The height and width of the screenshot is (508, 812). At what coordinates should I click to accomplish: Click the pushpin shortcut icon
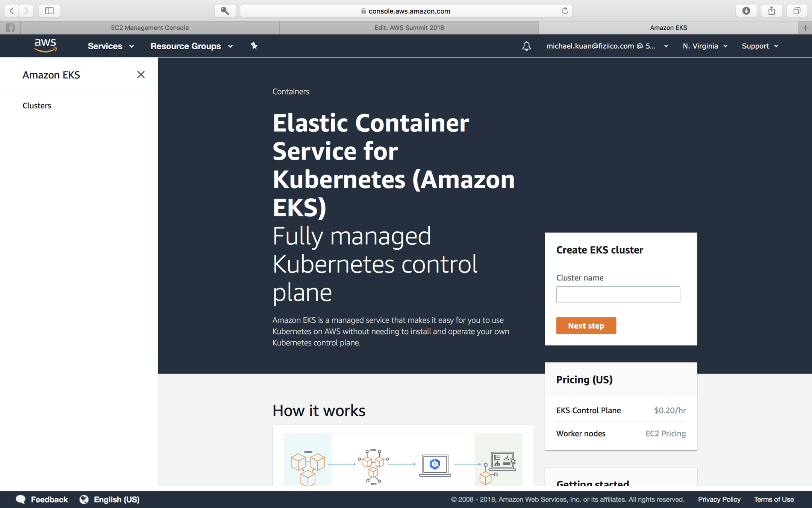coord(254,46)
